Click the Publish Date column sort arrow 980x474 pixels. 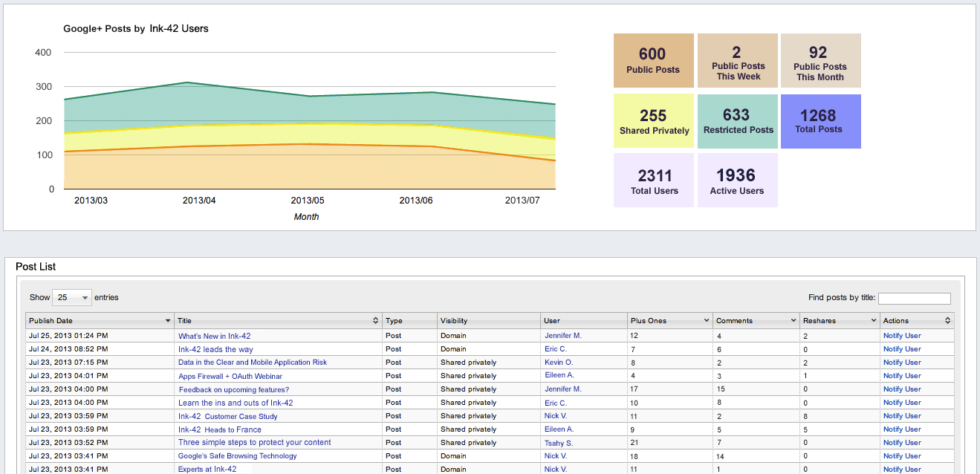click(168, 321)
